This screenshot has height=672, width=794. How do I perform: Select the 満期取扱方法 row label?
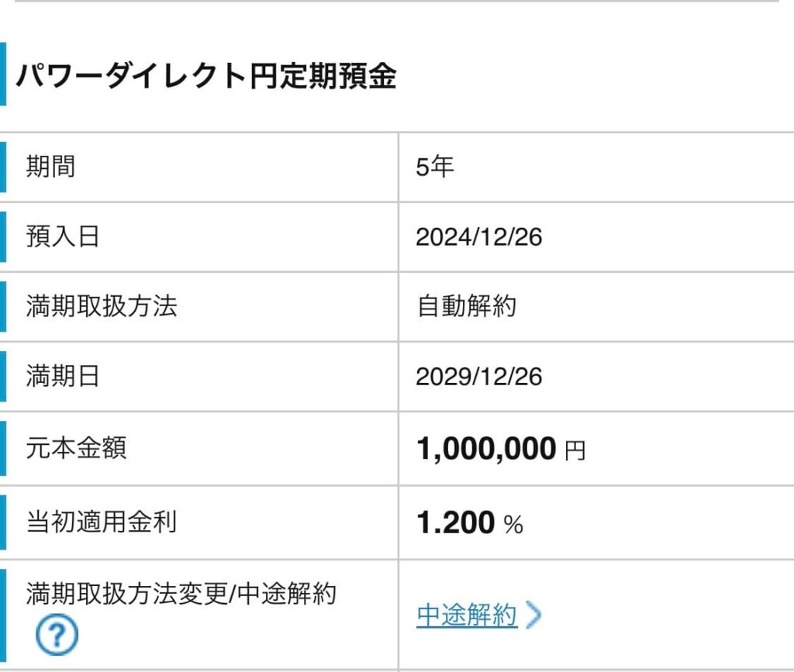[x=102, y=306]
